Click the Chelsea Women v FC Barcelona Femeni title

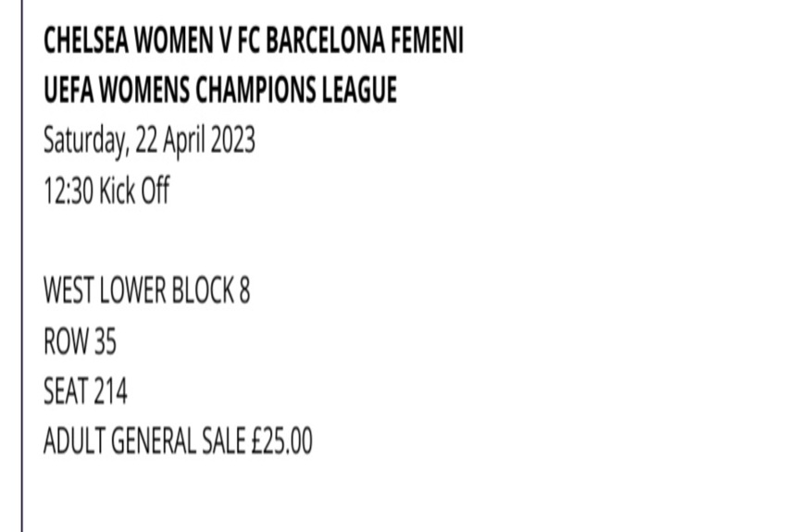253,41
